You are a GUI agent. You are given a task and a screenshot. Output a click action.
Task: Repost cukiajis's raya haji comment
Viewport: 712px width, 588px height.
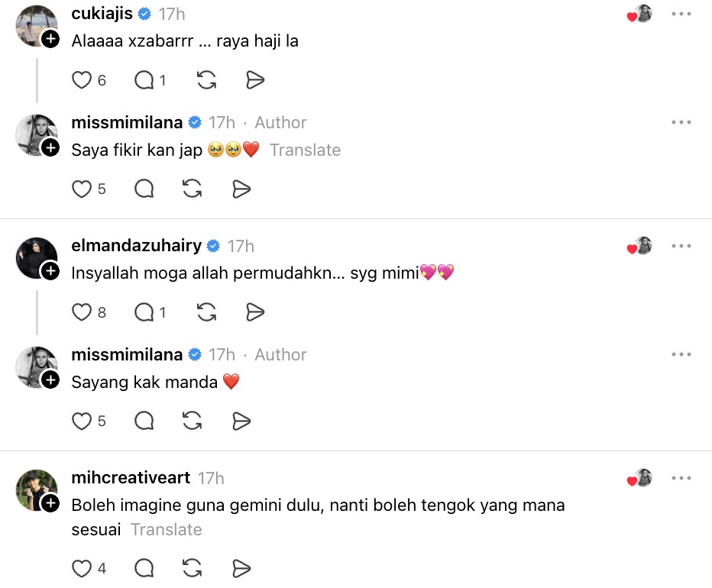(x=206, y=80)
